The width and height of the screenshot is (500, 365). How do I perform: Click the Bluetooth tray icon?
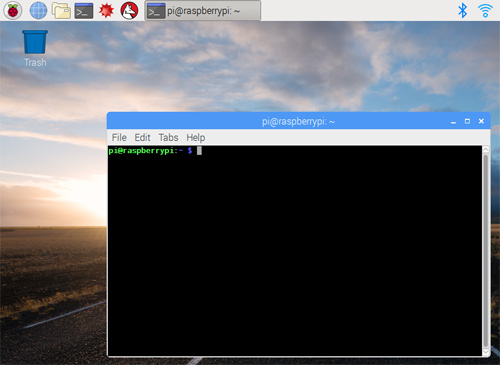point(462,11)
